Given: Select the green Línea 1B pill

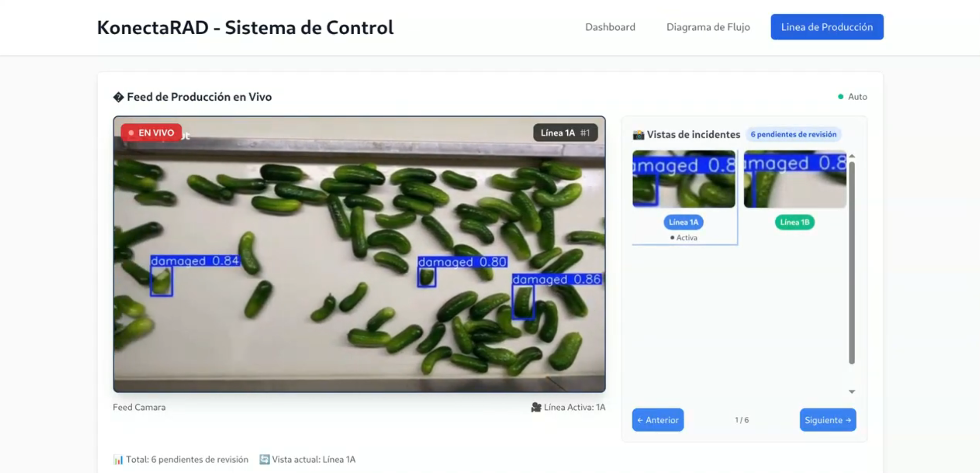Looking at the screenshot, I should point(795,222).
